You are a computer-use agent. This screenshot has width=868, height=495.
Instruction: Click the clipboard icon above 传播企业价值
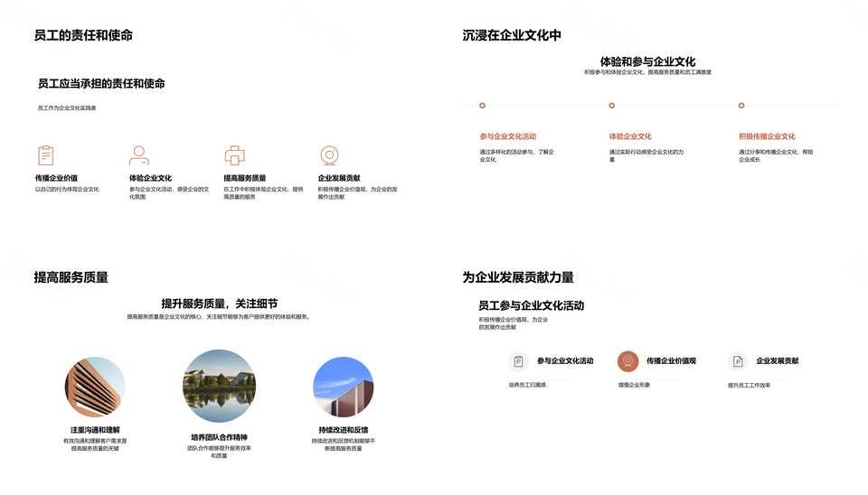click(45, 155)
